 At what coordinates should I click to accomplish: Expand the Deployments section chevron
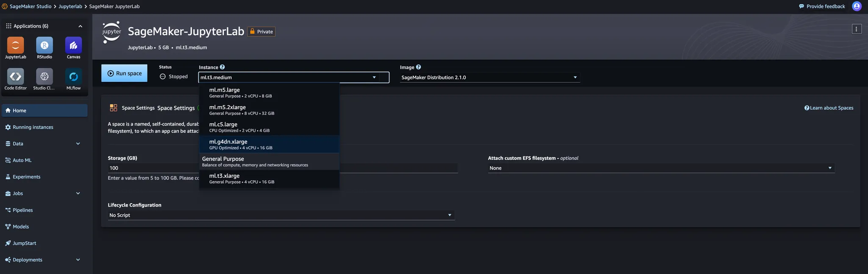(x=78, y=260)
